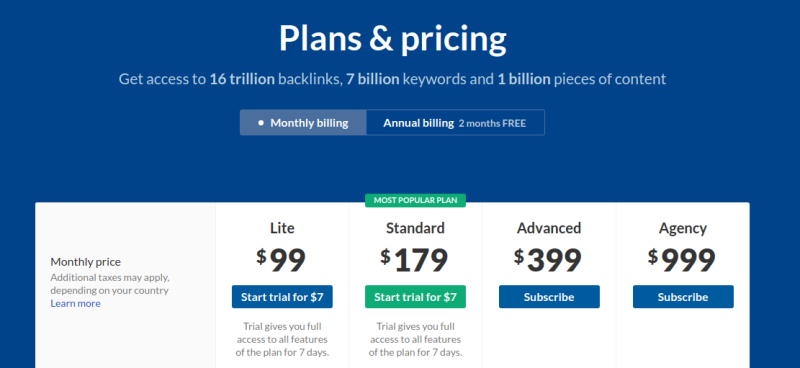Viewport: 800px width, 368px height.
Task: Click the Monthly price row label
Action: tap(86, 262)
